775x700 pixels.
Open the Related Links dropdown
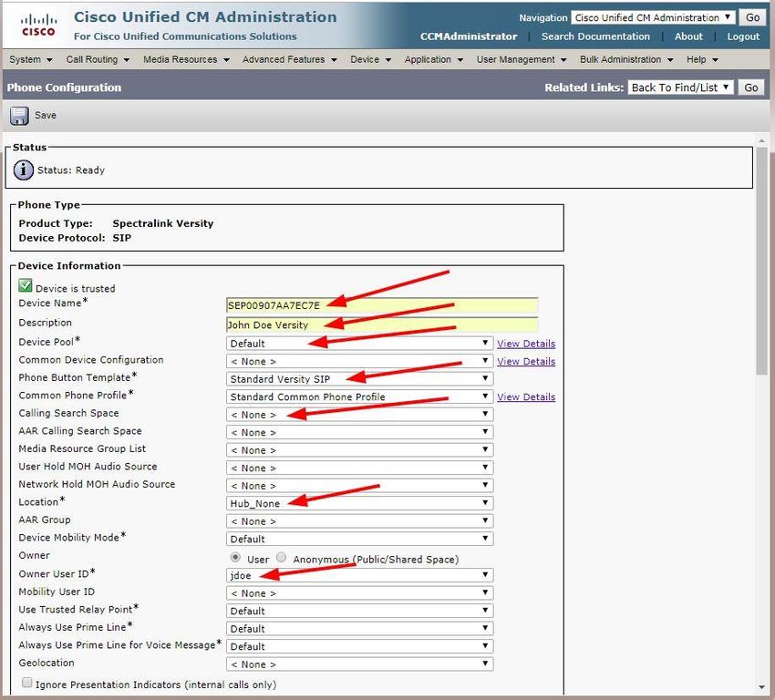680,87
